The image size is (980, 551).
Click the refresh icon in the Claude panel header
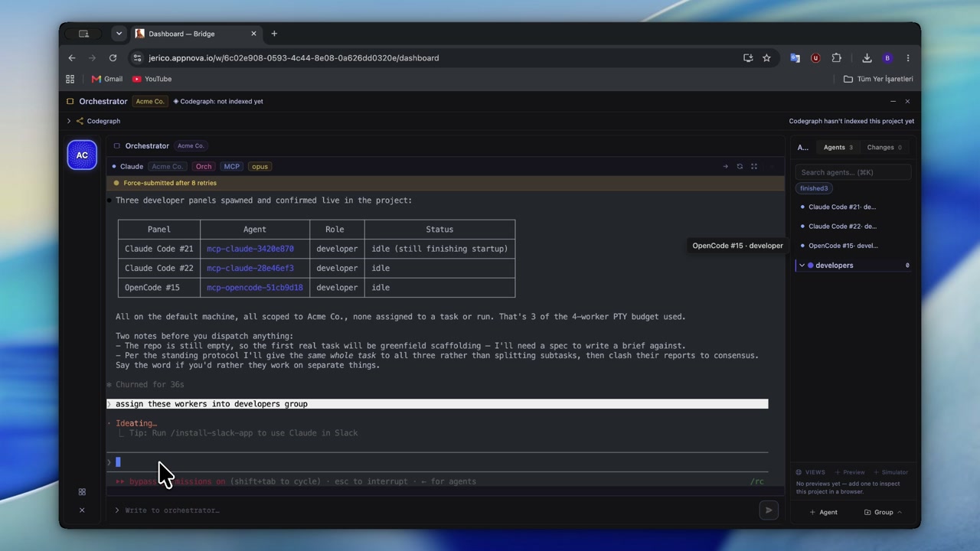740,166
